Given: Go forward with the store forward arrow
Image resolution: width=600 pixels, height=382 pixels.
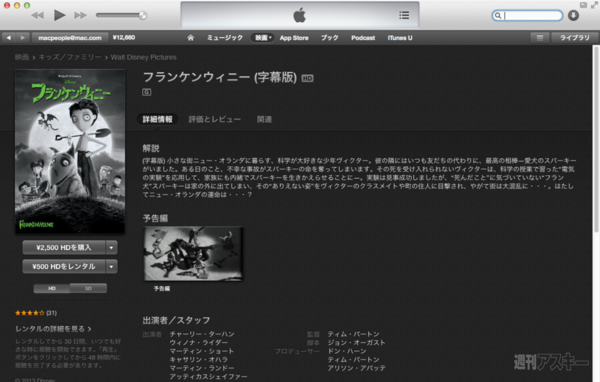Looking at the screenshot, I should point(23,38).
